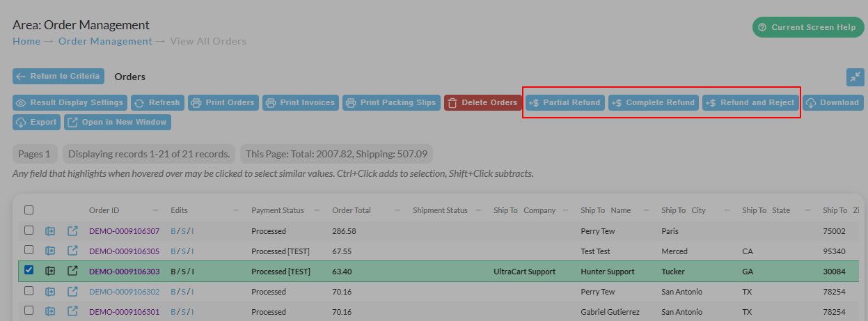Open the Order Total column menu dash
868x321 pixels.
click(397, 210)
